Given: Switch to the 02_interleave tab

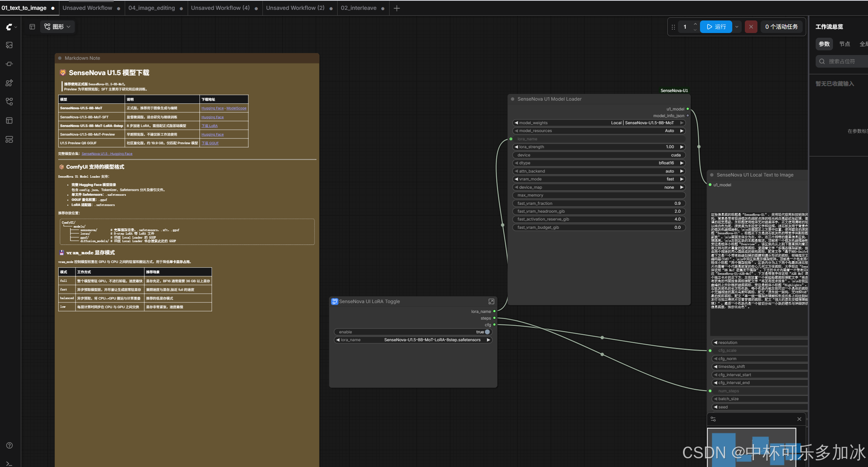Looking at the screenshot, I should coord(362,8).
